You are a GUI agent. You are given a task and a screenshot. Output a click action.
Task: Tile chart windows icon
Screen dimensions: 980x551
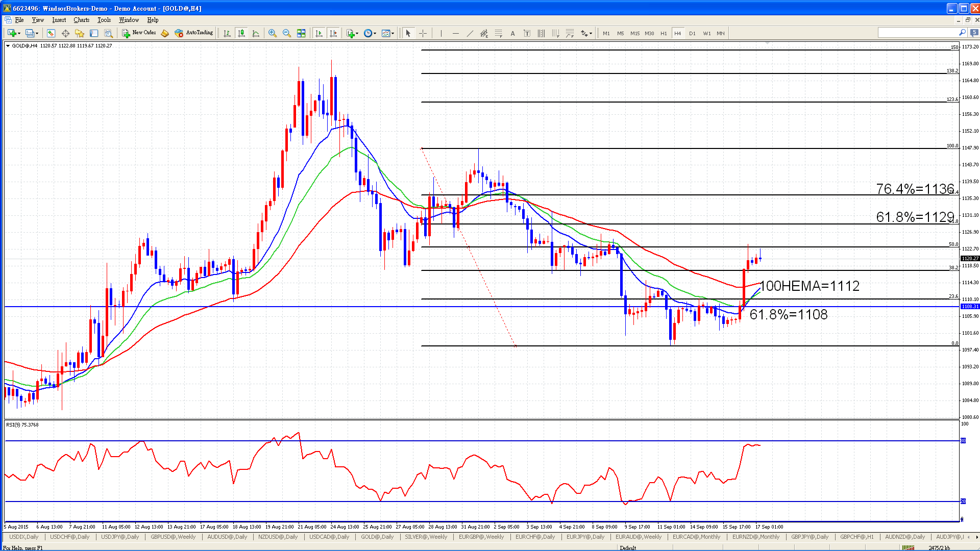point(301,33)
